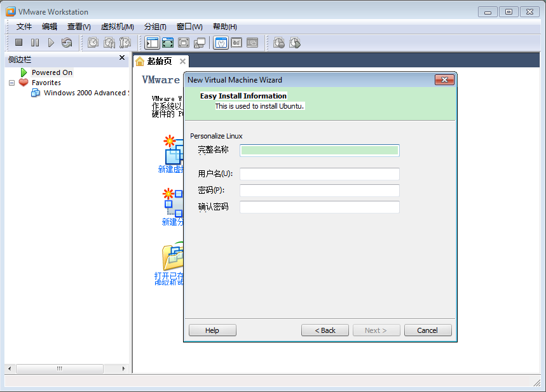Click the 密码(P) password input field
The image size is (546, 392).
pyautogui.click(x=320, y=191)
